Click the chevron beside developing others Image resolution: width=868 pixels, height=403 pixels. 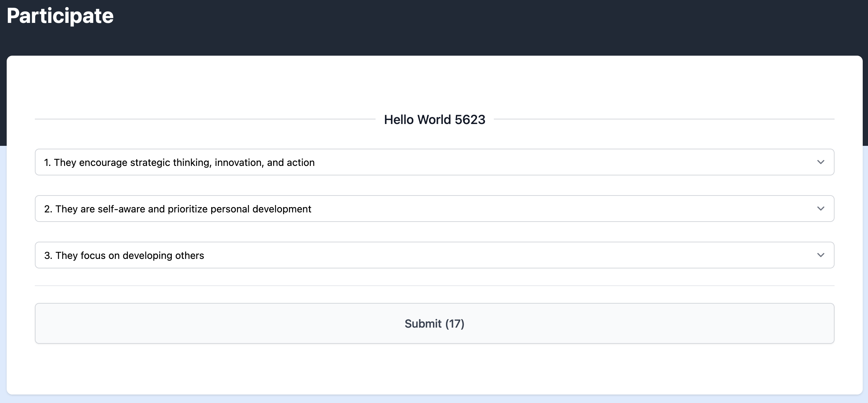[x=820, y=255]
